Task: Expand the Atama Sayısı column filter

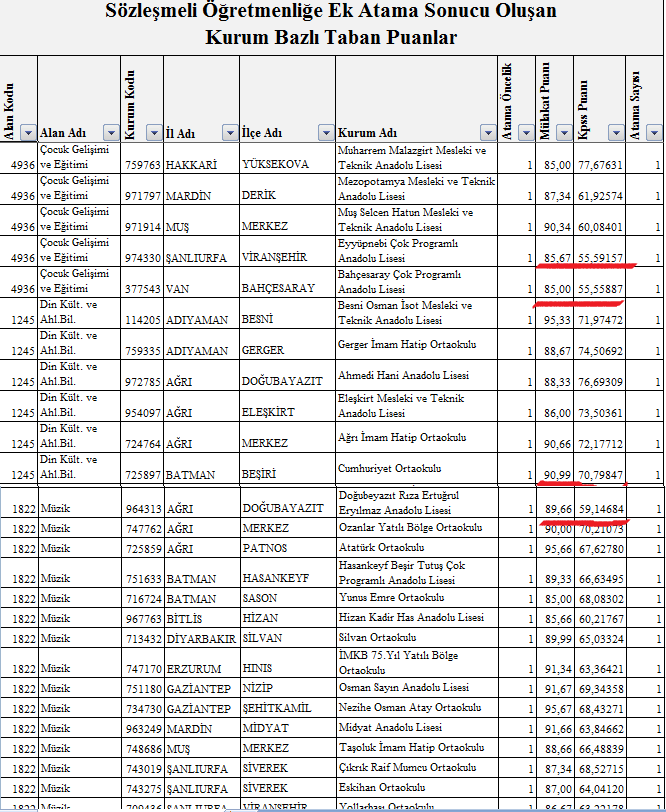Action: 653,133
